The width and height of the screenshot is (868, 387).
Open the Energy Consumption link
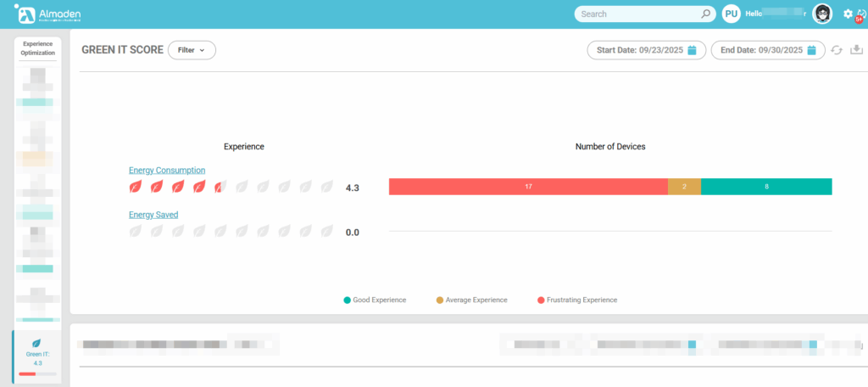tap(167, 170)
